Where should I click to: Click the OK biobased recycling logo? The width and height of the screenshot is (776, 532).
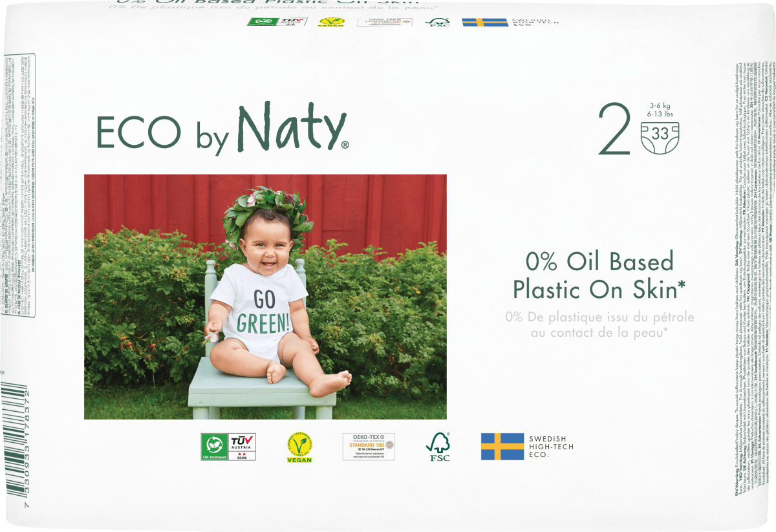(x=215, y=447)
